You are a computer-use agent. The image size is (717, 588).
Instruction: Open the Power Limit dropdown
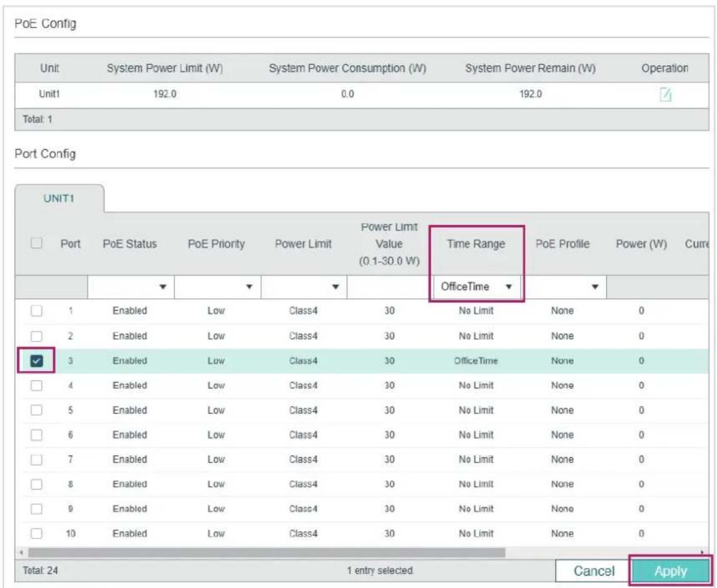pyautogui.click(x=303, y=286)
